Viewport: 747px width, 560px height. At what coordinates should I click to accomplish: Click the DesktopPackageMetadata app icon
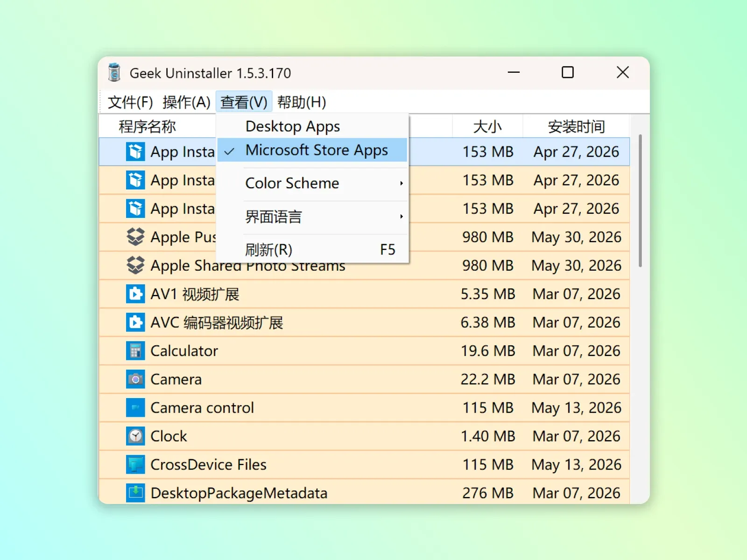coord(135,493)
